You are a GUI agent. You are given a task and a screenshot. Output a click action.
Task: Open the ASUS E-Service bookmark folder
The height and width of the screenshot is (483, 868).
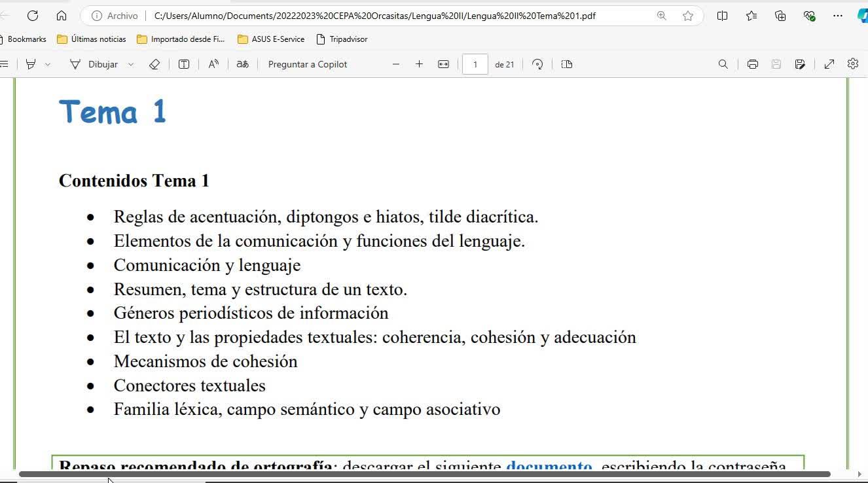pyautogui.click(x=271, y=39)
